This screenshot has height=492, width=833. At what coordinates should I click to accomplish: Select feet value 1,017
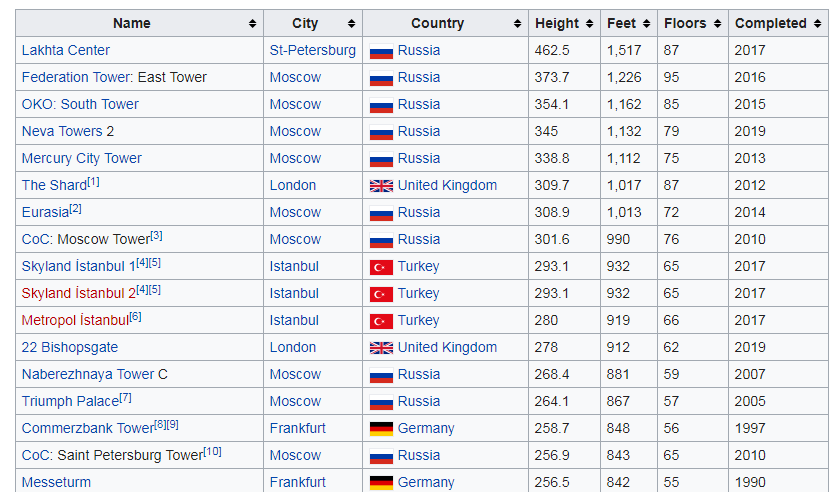pos(624,185)
